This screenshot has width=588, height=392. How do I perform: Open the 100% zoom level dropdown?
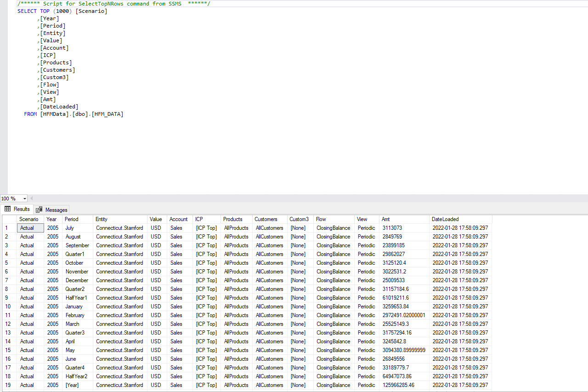pyautogui.click(x=25, y=199)
